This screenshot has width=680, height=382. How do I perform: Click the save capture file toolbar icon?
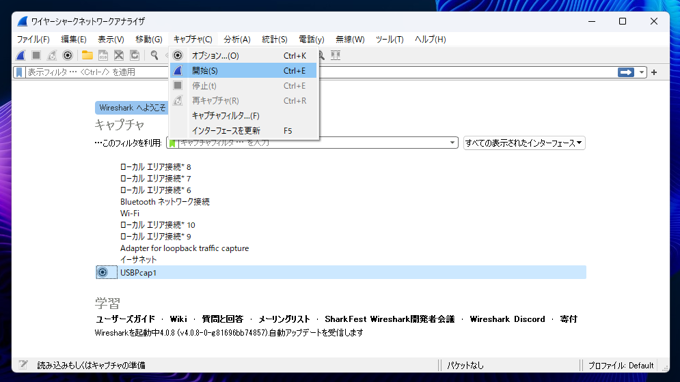coord(103,56)
